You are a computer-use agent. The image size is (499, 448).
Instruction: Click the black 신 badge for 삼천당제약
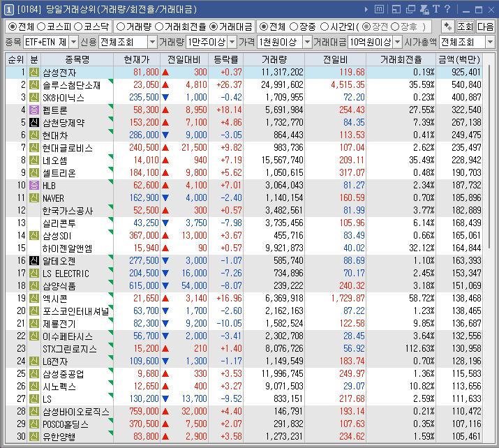tap(34, 123)
